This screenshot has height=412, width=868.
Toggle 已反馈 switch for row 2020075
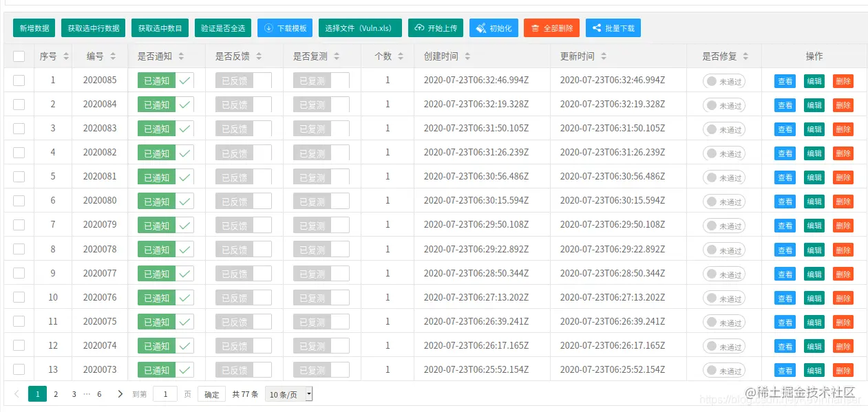tap(244, 322)
